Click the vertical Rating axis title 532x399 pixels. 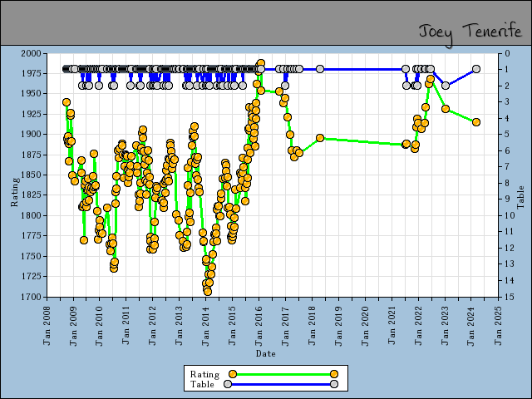(14, 192)
